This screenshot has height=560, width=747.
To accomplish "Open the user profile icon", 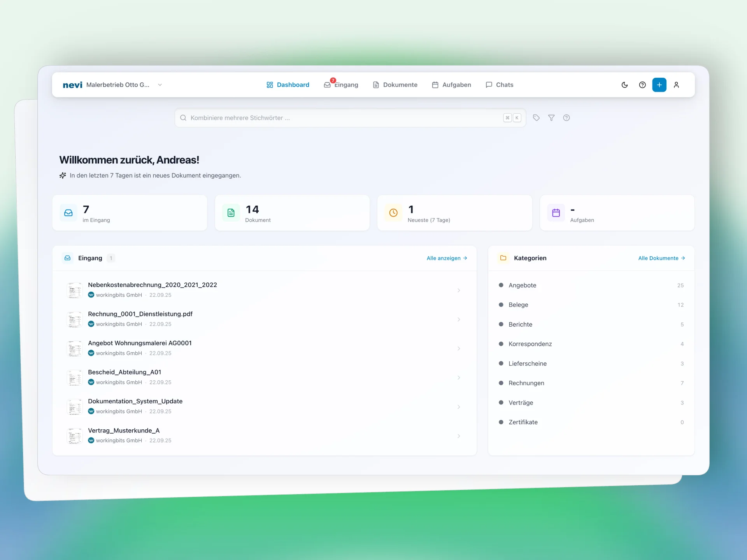I will tap(676, 85).
